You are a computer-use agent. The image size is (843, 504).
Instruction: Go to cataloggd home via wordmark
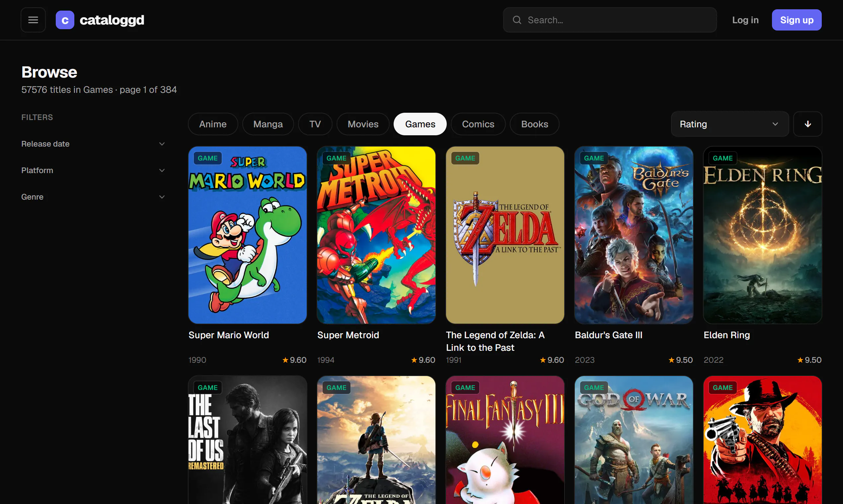click(112, 20)
